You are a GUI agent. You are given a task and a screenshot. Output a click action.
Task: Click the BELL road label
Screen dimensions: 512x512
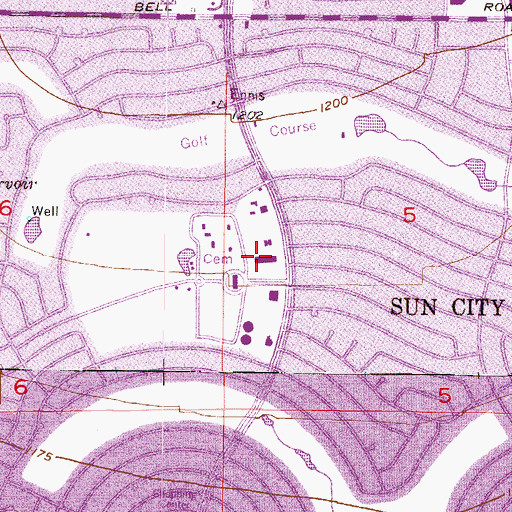(153, 7)
